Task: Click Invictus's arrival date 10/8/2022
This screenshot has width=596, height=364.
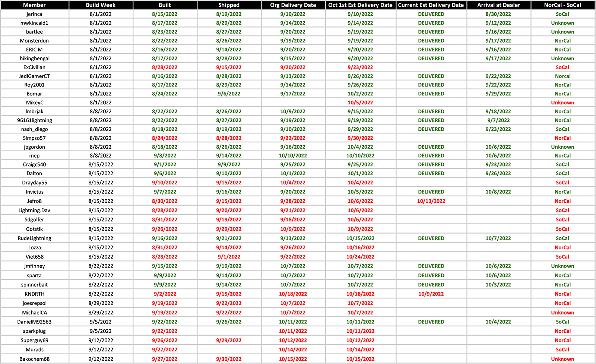Action: point(499,192)
